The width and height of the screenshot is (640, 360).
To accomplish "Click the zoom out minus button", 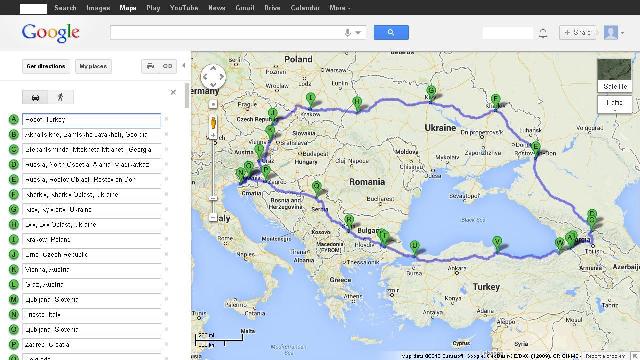I will coord(213,218).
